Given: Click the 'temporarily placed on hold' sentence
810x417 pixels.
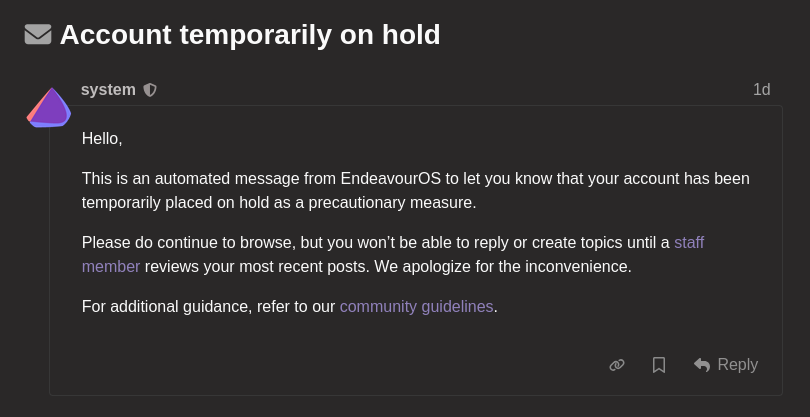Looking at the screenshot, I should (279, 203).
